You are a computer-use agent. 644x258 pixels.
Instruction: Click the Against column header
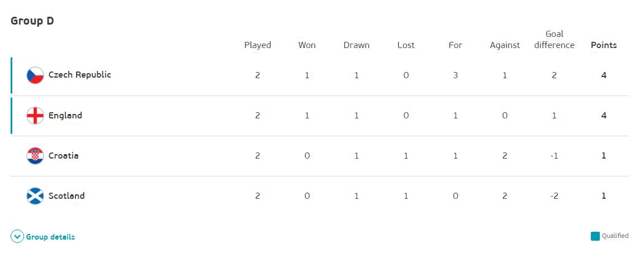tap(504, 45)
